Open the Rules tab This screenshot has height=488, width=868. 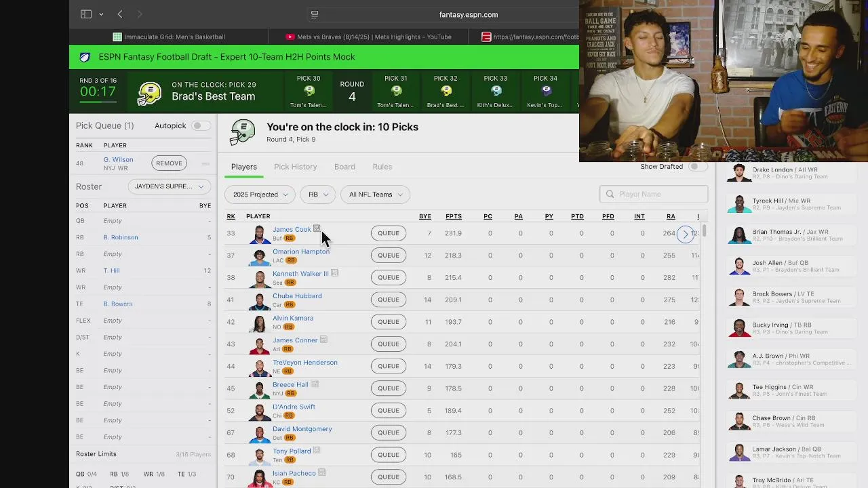pyautogui.click(x=382, y=167)
